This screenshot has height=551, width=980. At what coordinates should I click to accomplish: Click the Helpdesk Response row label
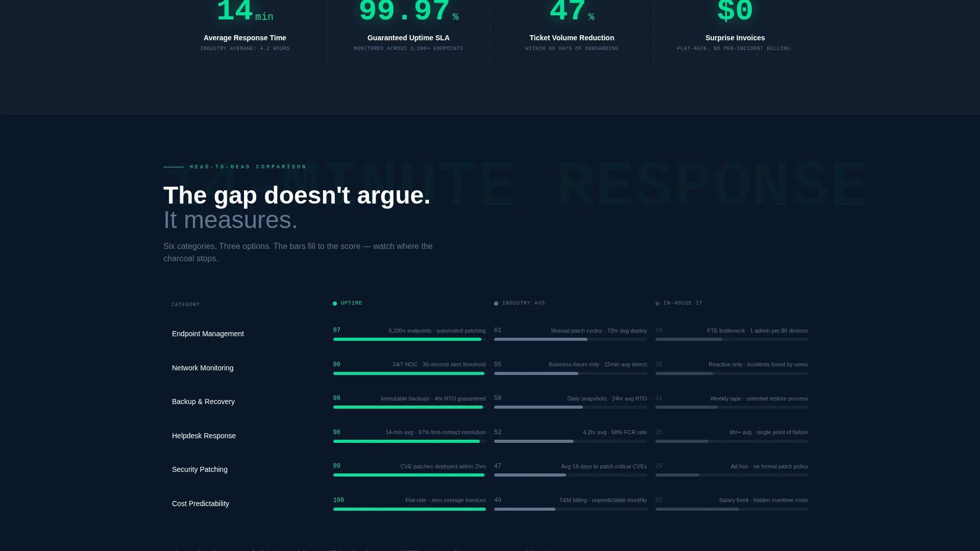(204, 436)
